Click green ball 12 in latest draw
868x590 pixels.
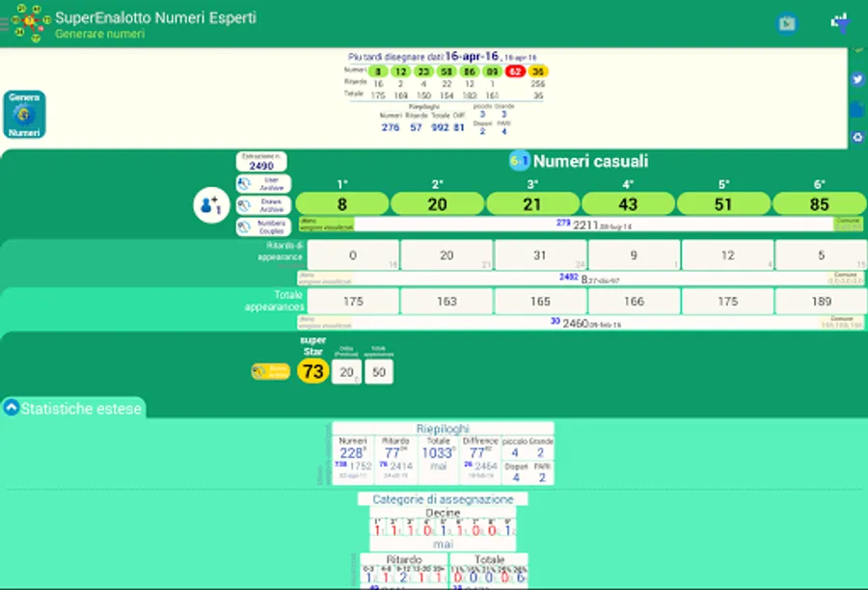point(401,71)
